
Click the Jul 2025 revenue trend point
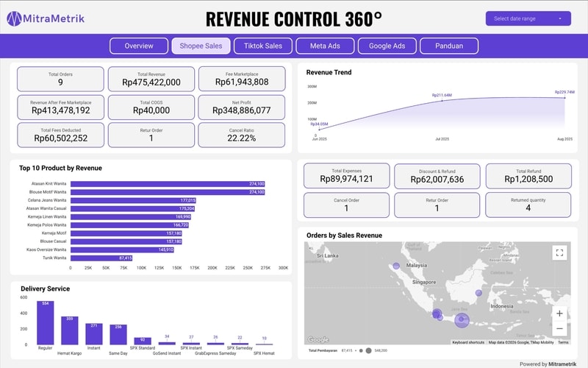tap(442, 100)
